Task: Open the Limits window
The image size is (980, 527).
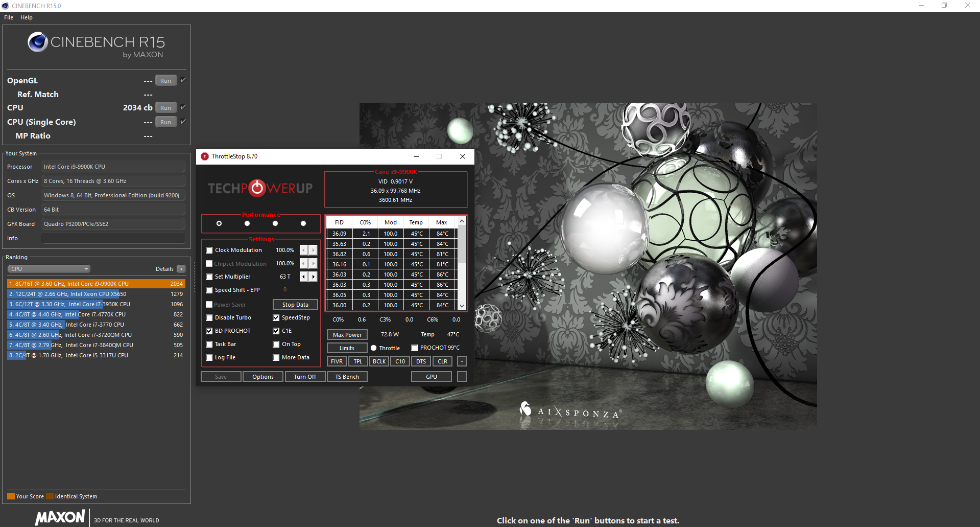Action: pyautogui.click(x=347, y=348)
